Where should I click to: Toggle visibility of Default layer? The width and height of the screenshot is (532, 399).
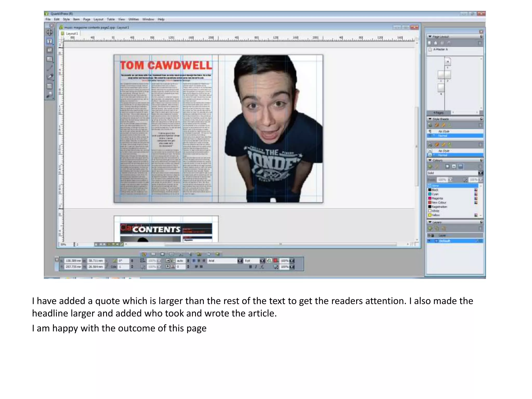pos(430,241)
